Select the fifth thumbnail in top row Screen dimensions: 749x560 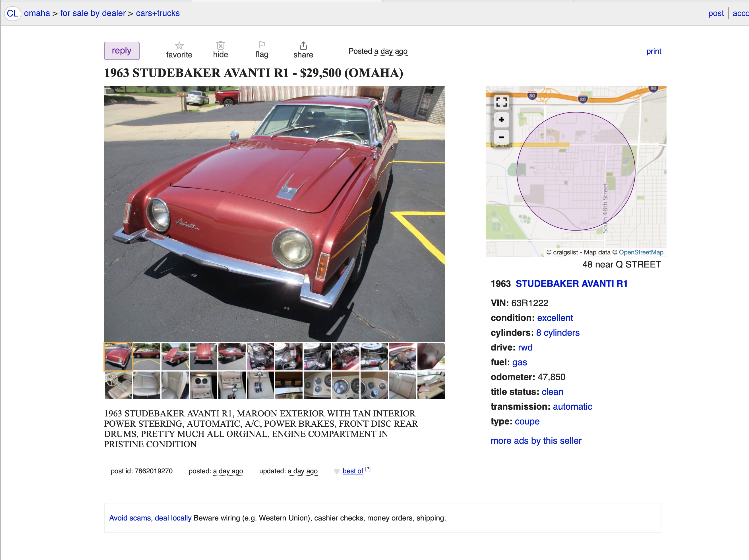[232, 356]
